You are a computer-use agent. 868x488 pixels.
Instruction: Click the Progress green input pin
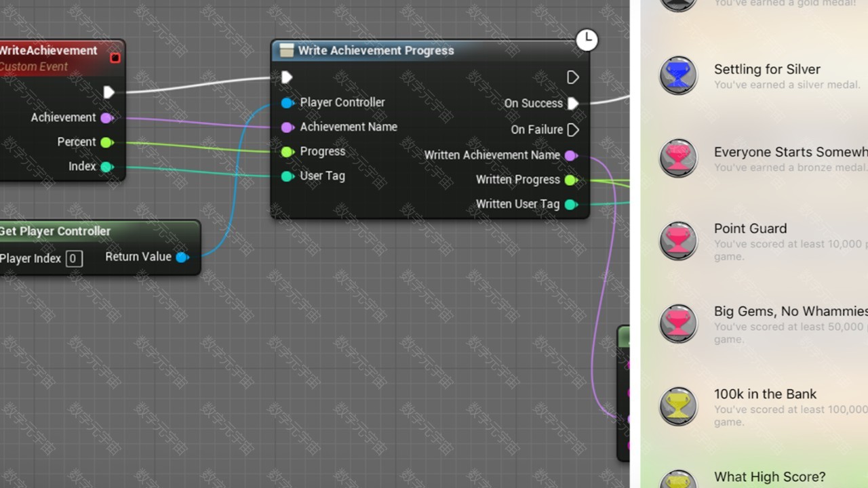point(288,152)
